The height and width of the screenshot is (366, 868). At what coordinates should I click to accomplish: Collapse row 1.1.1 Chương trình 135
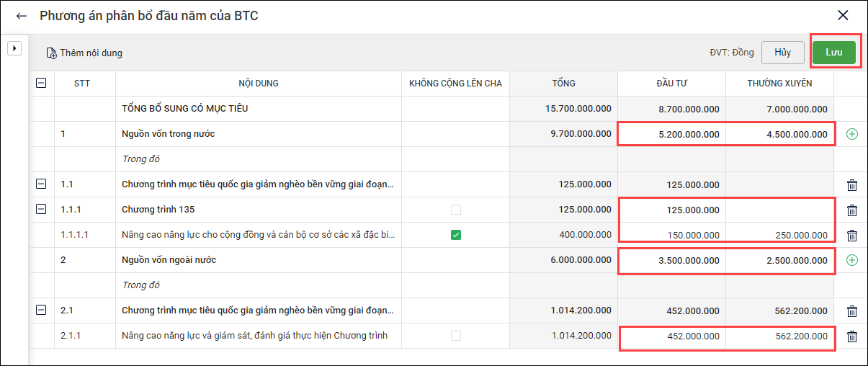[x=41, y=210]
